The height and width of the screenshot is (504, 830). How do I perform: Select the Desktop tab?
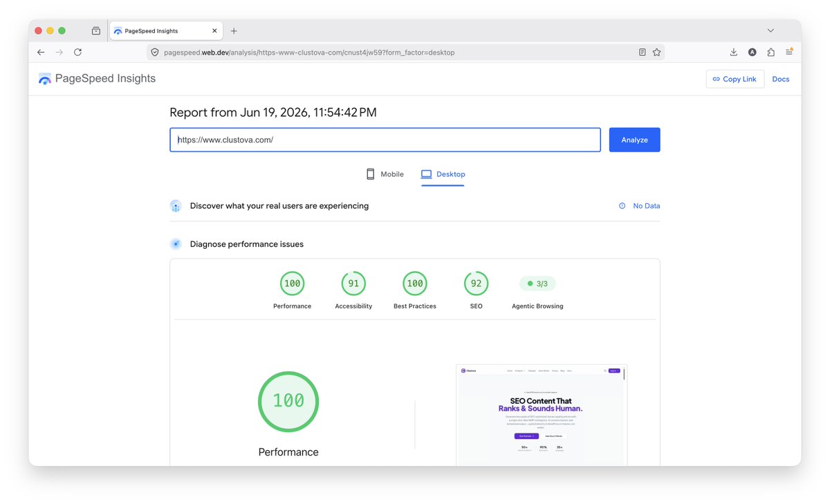point(443,174)
